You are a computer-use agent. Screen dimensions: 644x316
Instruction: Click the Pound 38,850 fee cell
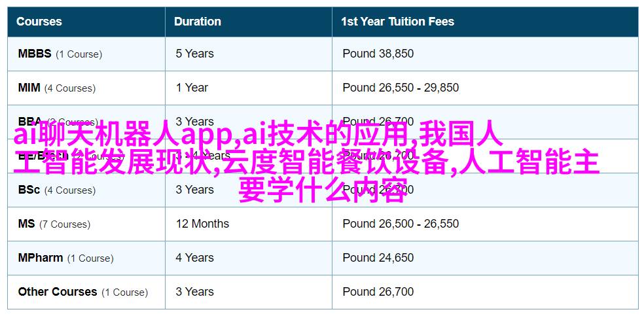pyautogui.click(x=378, y=54)
